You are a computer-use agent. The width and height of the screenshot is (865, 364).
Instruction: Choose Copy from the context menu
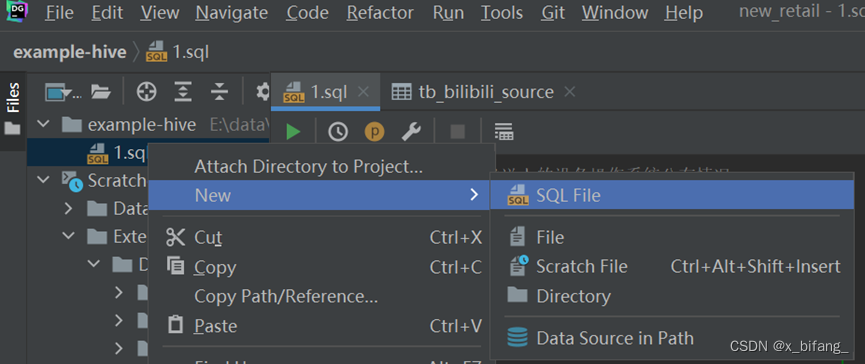point(319,267)
